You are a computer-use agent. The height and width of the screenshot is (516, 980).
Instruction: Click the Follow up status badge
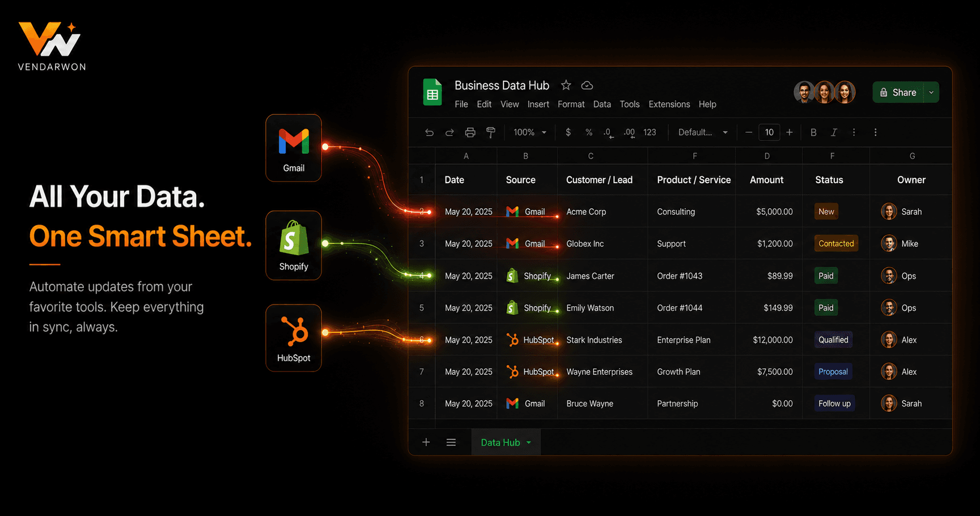coord(834,403)
